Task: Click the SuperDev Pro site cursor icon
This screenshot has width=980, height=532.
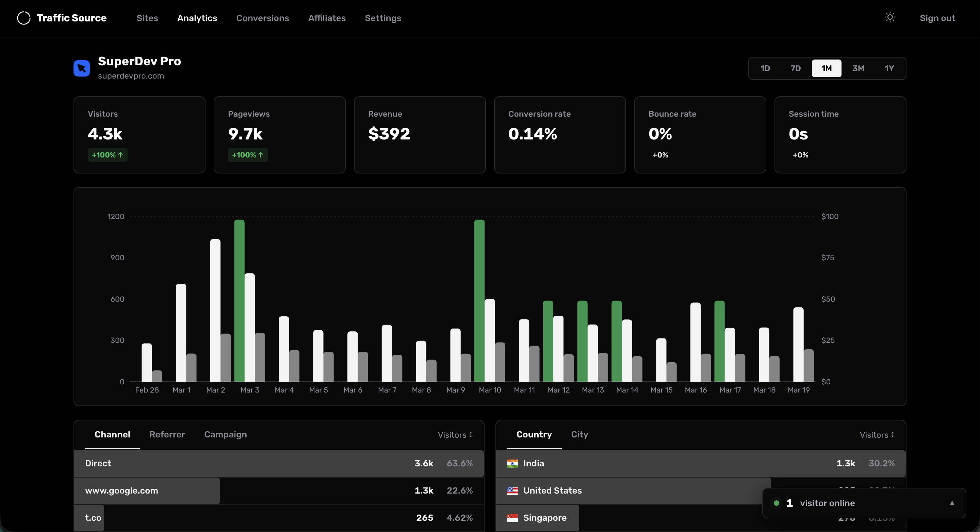Action: [81, 68]
